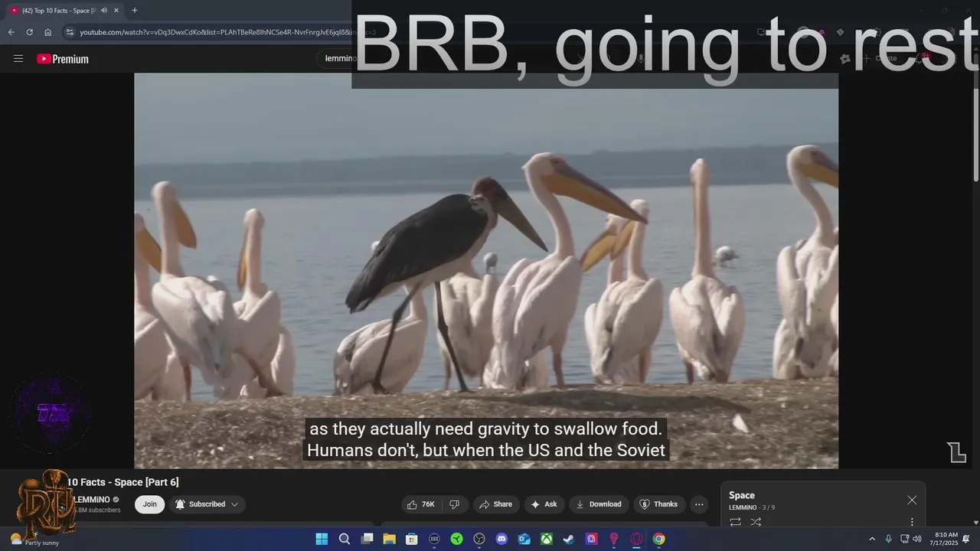Open clock showing 8:10 AM
Screen dimensions: 980x551
click(946, 539)
